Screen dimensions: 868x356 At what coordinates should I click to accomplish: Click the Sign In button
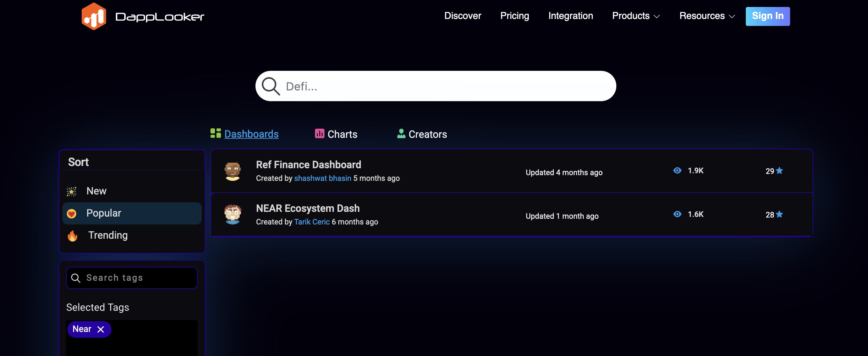[x=767, y=16]
